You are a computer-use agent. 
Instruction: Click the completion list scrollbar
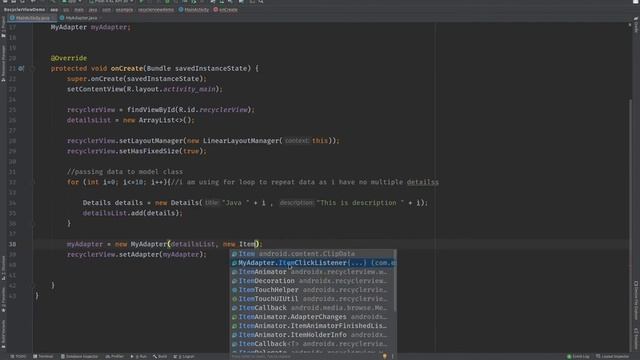coord(395,282)
